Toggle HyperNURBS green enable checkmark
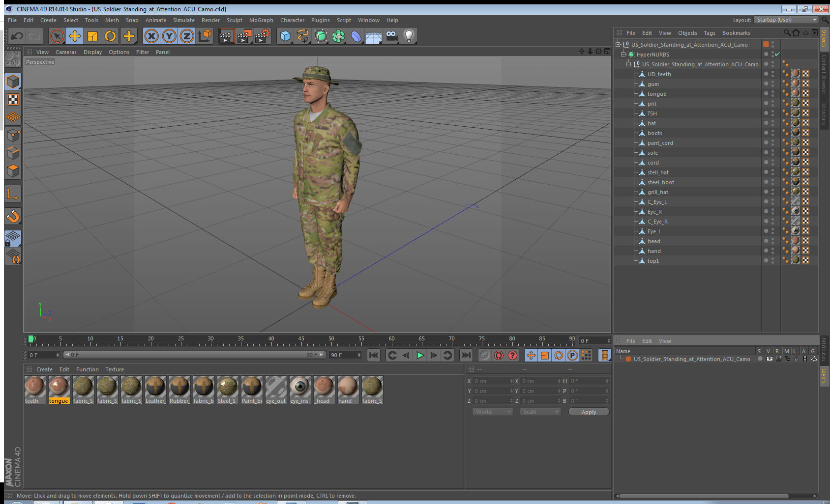 point(777,54)
